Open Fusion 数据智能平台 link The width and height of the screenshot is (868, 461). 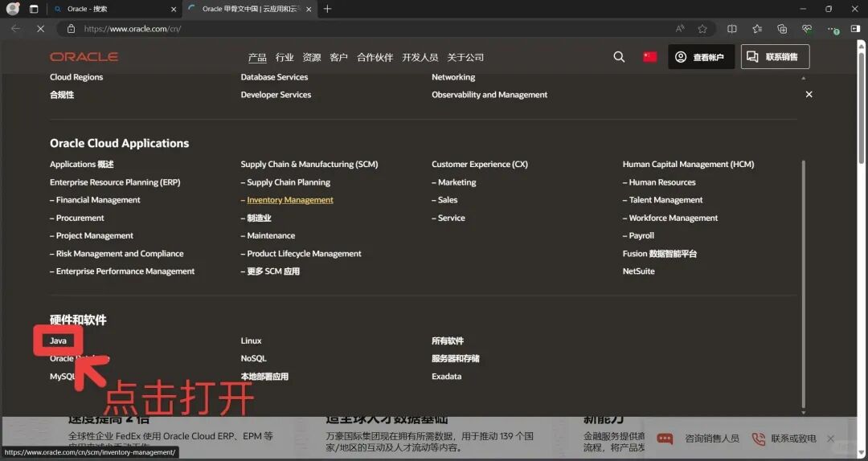(x=660, y=254)
